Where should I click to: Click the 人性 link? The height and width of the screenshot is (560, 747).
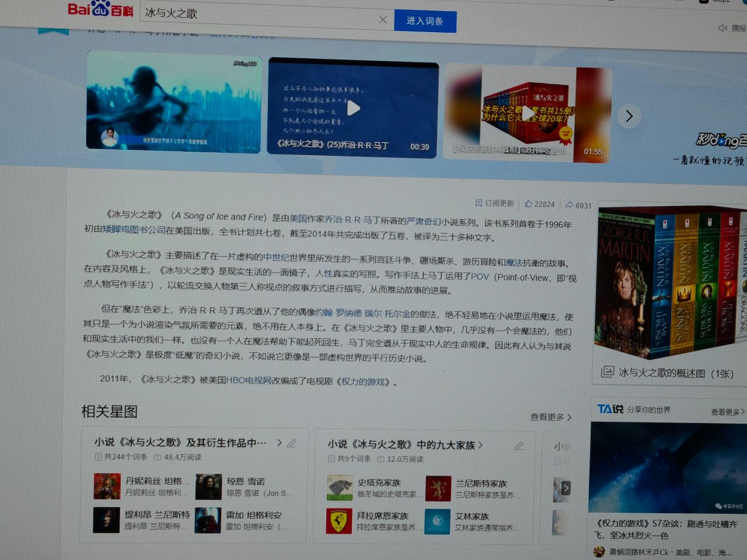(324, 273)
